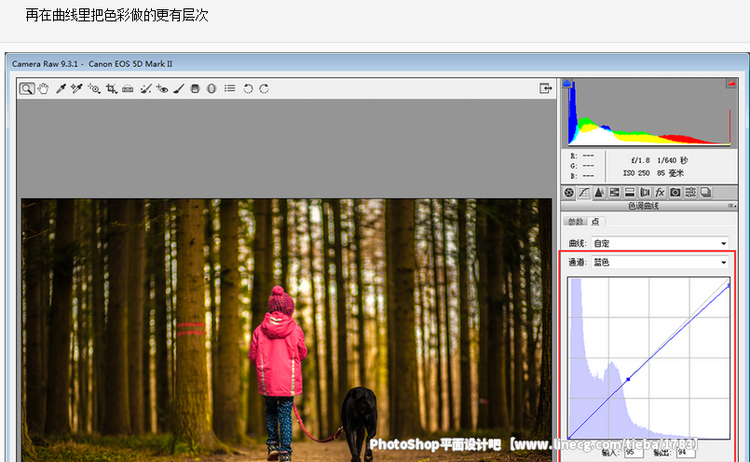Image resolution: width=750 pixels, height=462 pixels.
Task: Select the White Balance eyedropper tool
Action: pos(61,88)
